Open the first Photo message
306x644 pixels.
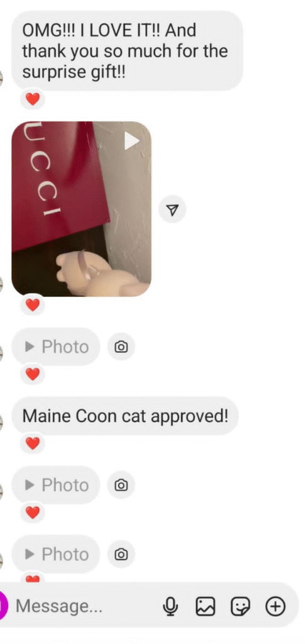click(56, 347)
